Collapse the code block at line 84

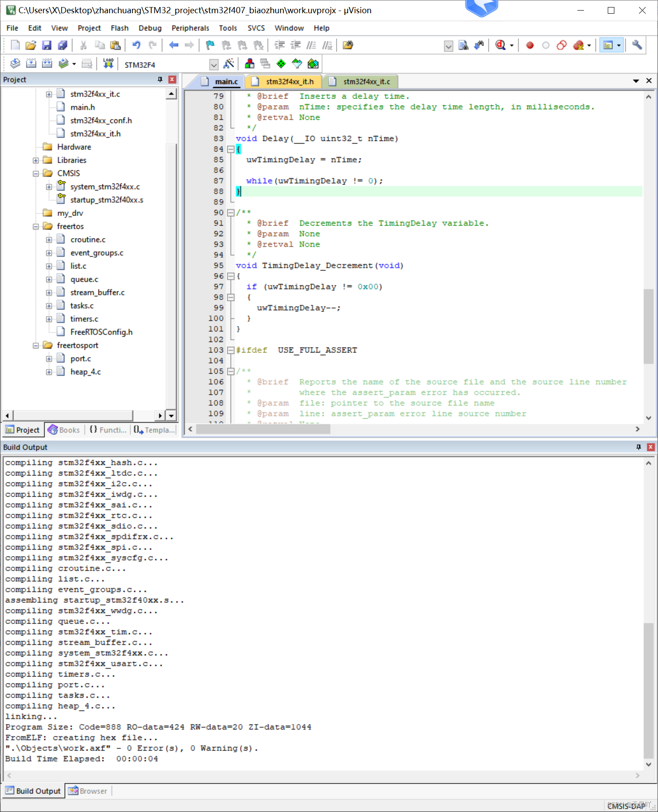coord(230,149)
